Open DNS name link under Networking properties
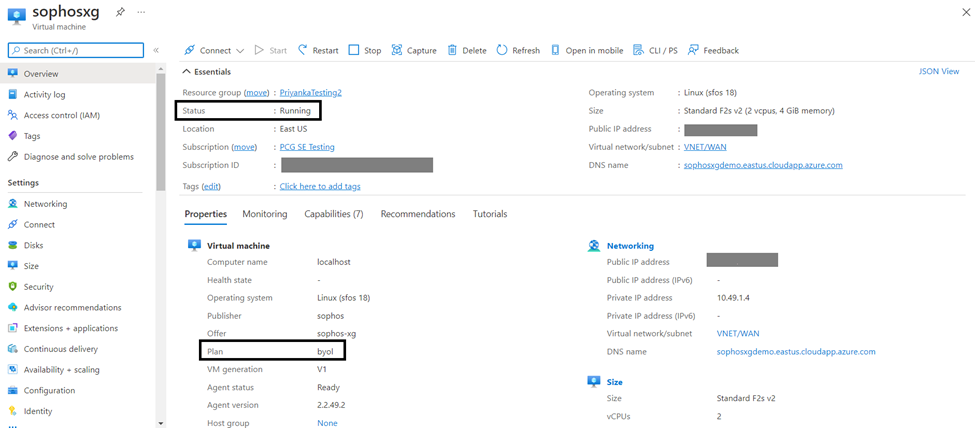This screenshot has height=428, width=975. point(797,351)
